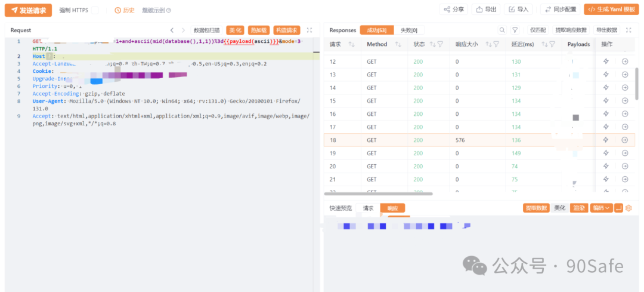Click the 热加载 button
Image resolution: width=644 pixels, height=292 pixels.
tap(259, 30)
